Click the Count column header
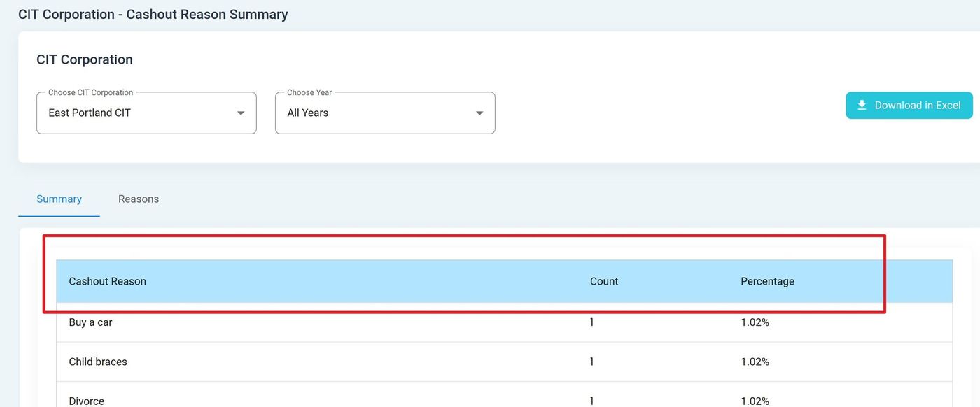 [x=603, y=281]
